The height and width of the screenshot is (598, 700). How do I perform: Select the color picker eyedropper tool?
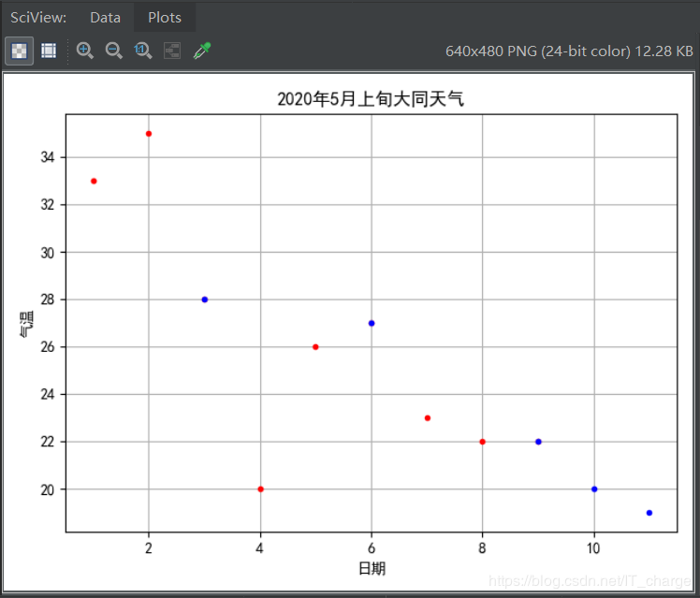202,51
